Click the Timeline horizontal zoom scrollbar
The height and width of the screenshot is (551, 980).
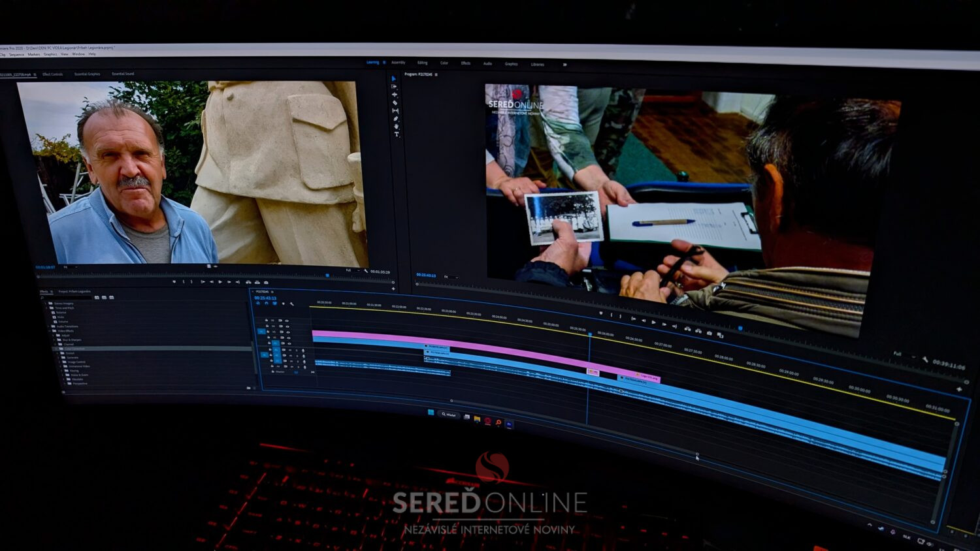coord(574,420)
